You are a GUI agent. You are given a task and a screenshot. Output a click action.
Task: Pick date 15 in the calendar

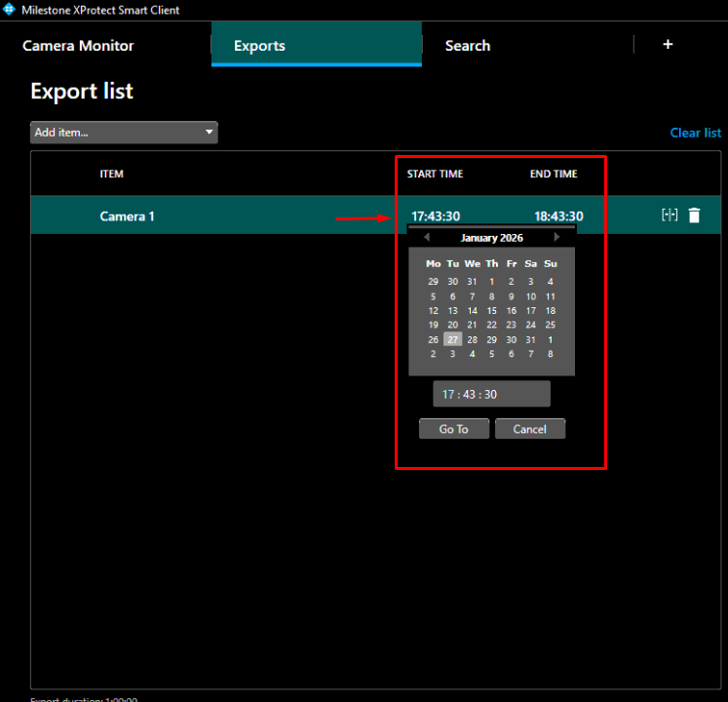click(491, 311)
